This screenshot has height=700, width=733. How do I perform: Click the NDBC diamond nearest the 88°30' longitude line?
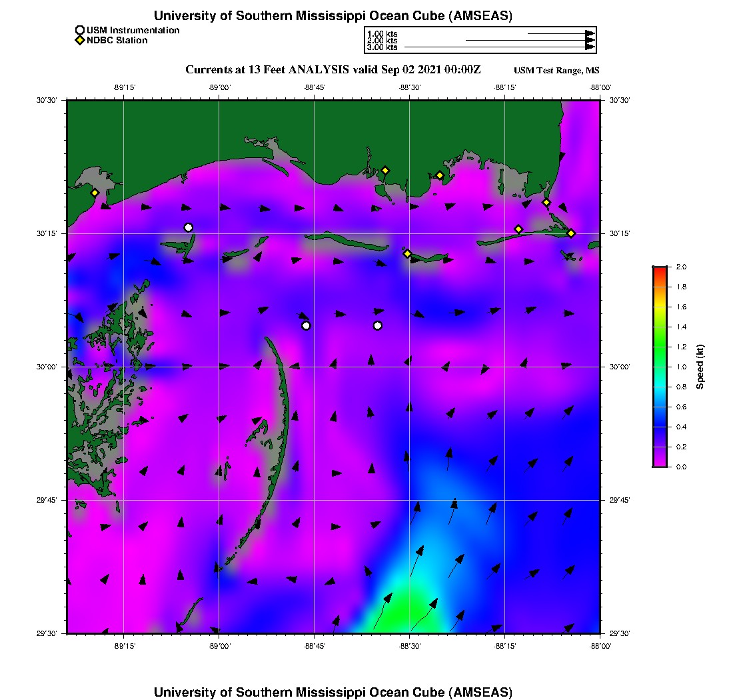pos(407,253)
